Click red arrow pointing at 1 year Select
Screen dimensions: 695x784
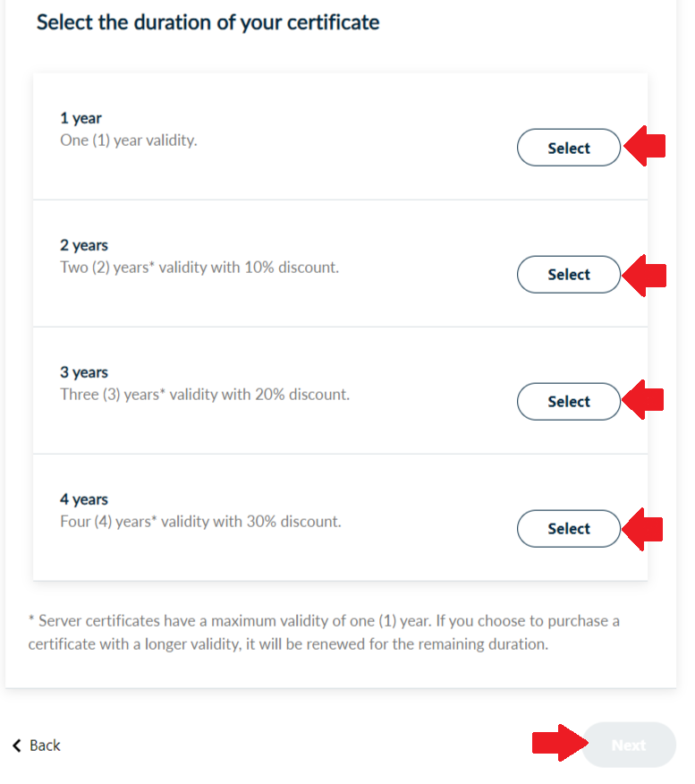pyautogui.click(x=645, y=146)
